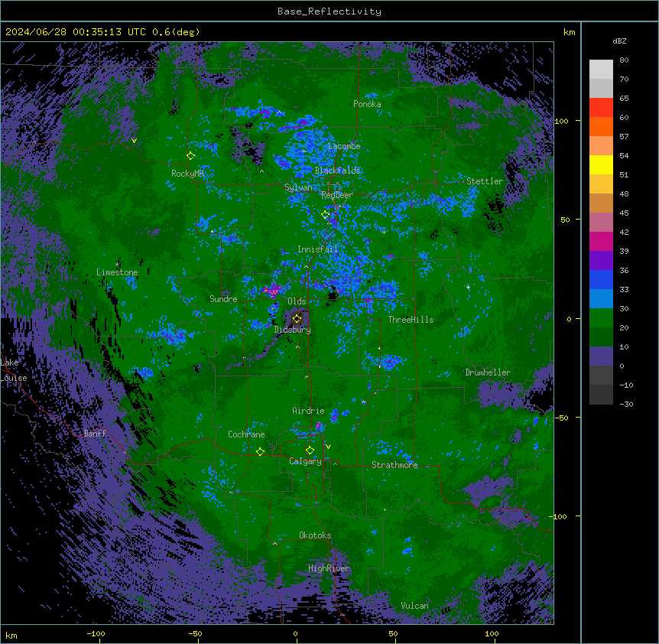This screenshot has height=644, width=659.
Task: Click the -100 km tick on bottom axis
Action: (x=96, y=633)
